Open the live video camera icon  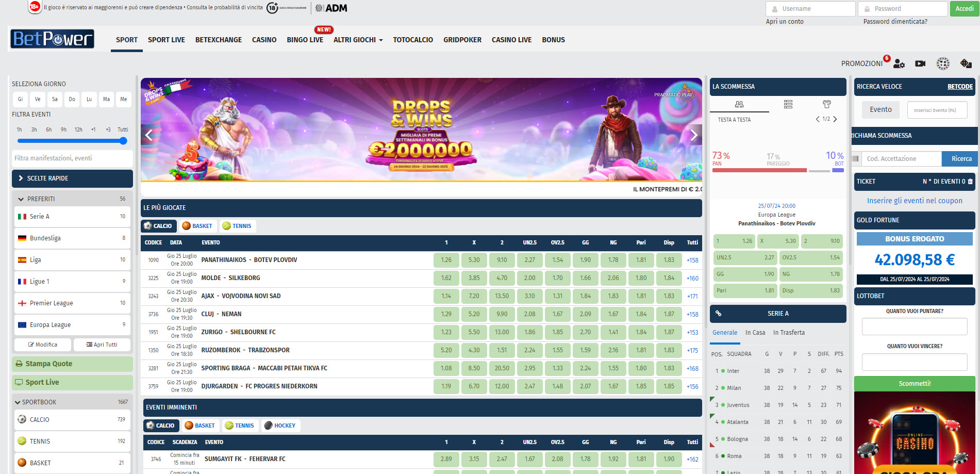(920, 63)
